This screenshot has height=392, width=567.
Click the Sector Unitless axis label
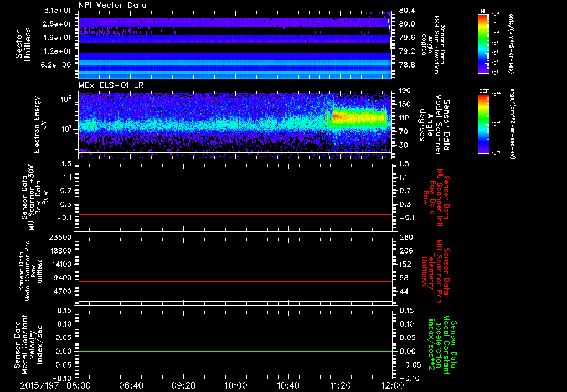click(23, 44)
